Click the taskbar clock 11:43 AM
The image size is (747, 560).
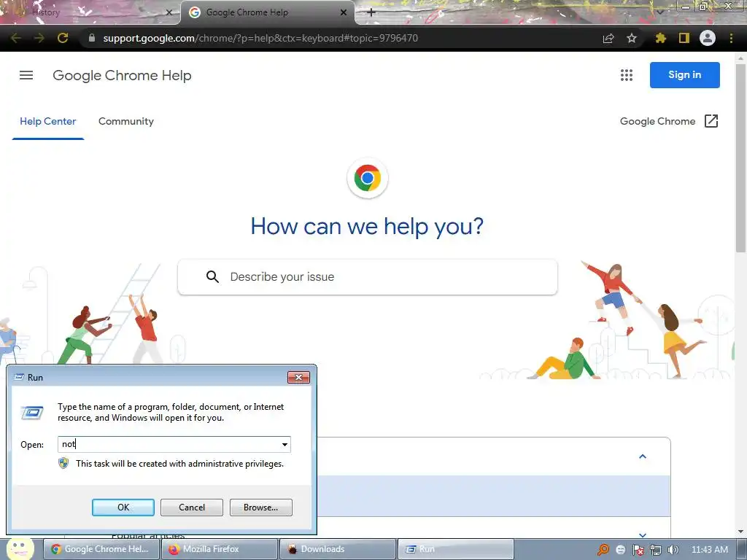709,550
